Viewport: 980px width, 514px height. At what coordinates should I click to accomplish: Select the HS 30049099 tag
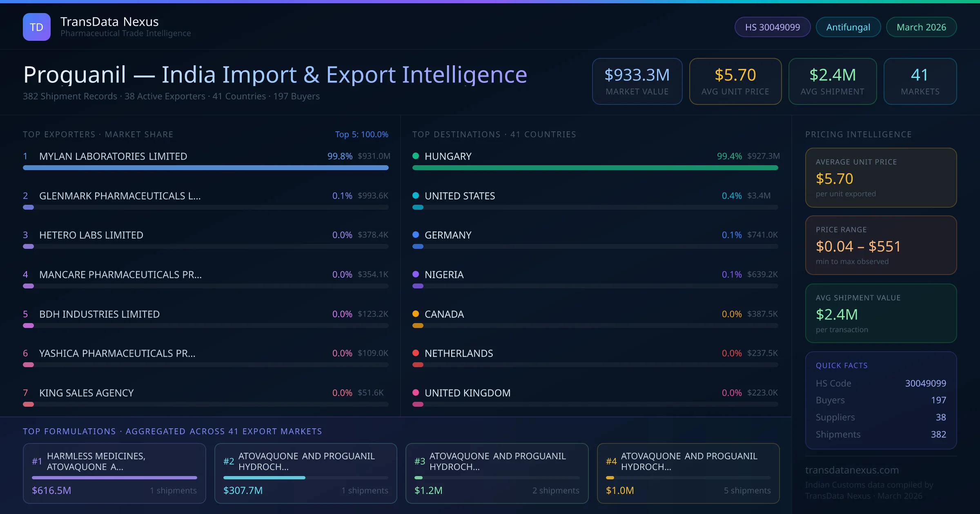(772, 27)
